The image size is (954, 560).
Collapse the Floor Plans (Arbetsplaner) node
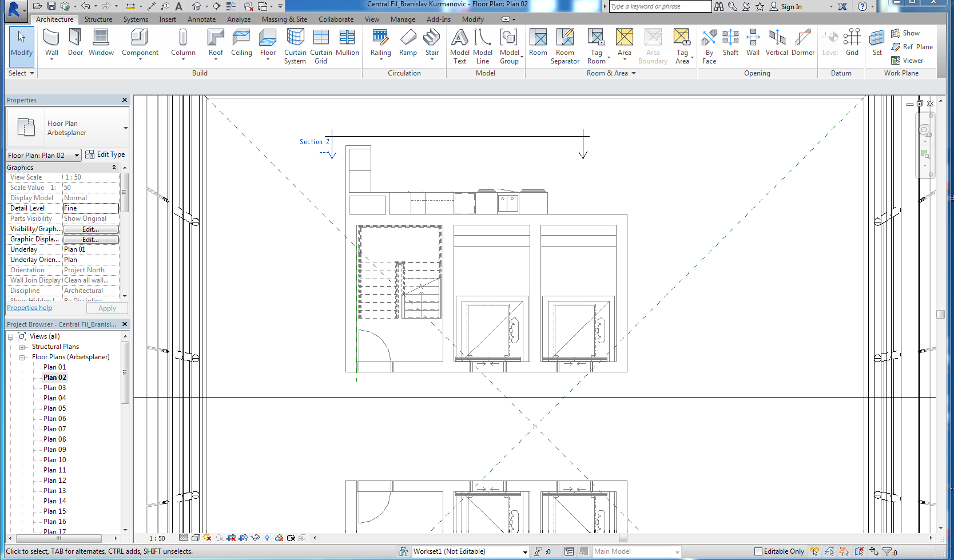22,357
